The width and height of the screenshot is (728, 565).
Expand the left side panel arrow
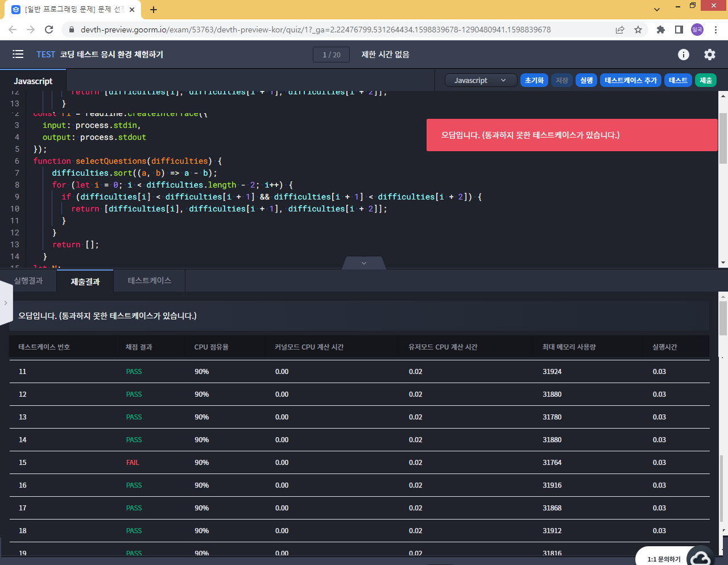point(6,303)
